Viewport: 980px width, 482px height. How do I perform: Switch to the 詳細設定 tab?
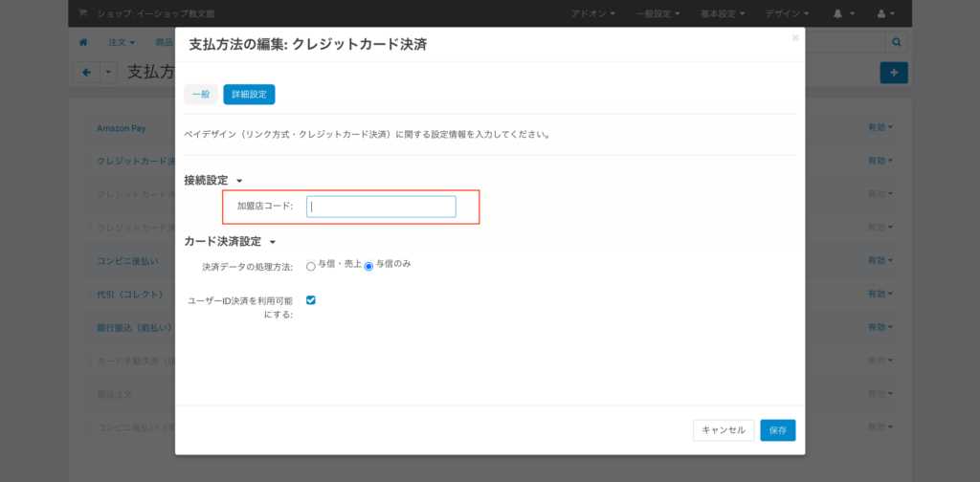click(x=249, y=94)
